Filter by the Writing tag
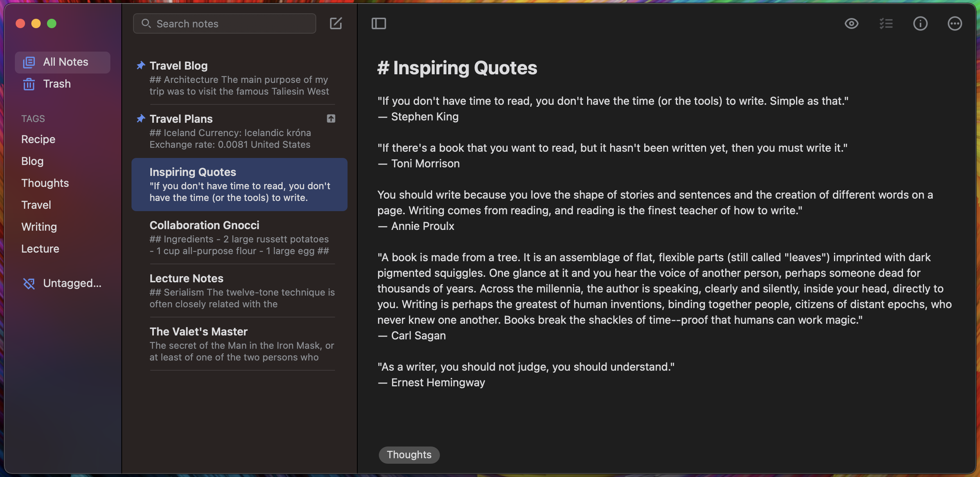 click(x=39, y=227)
